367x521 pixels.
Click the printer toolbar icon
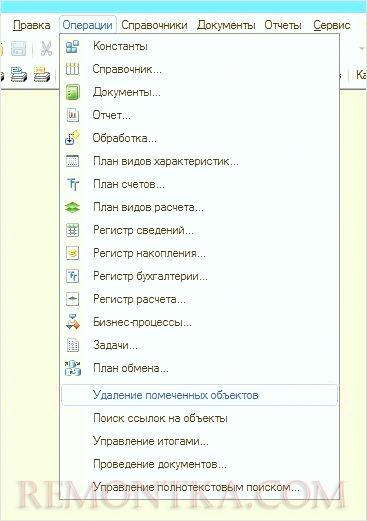[x=19, y=74]
